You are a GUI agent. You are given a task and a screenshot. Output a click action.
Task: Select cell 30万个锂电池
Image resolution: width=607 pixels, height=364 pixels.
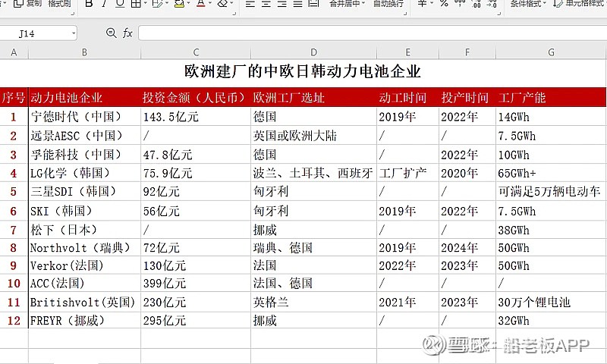click(552, 302)
